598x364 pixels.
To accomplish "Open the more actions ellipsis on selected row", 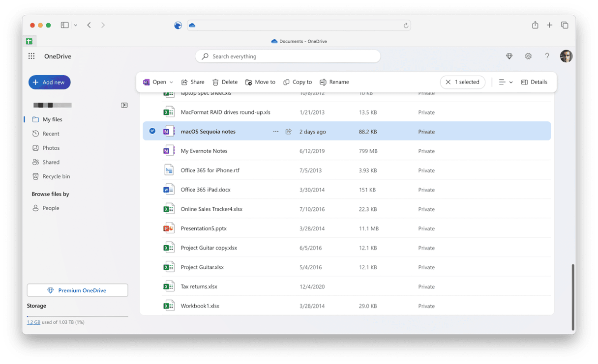I will [275, 132].
